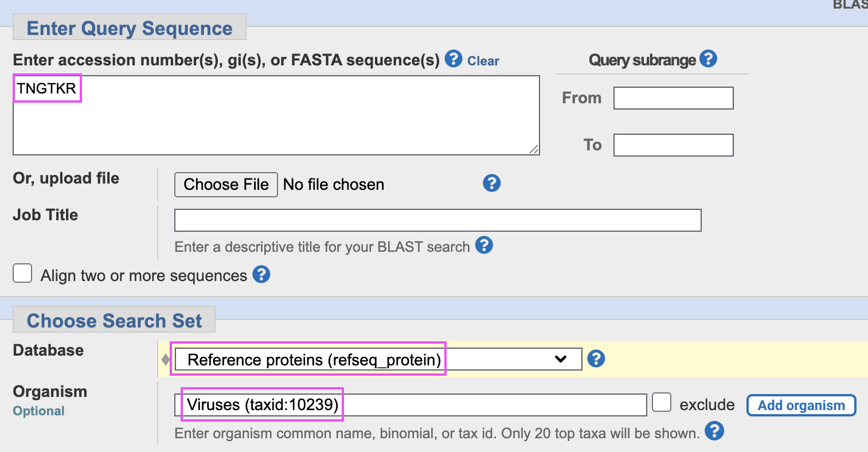Screen dimensions: 868x452
Task: Click the Add organism button
Action: (801, 405)
